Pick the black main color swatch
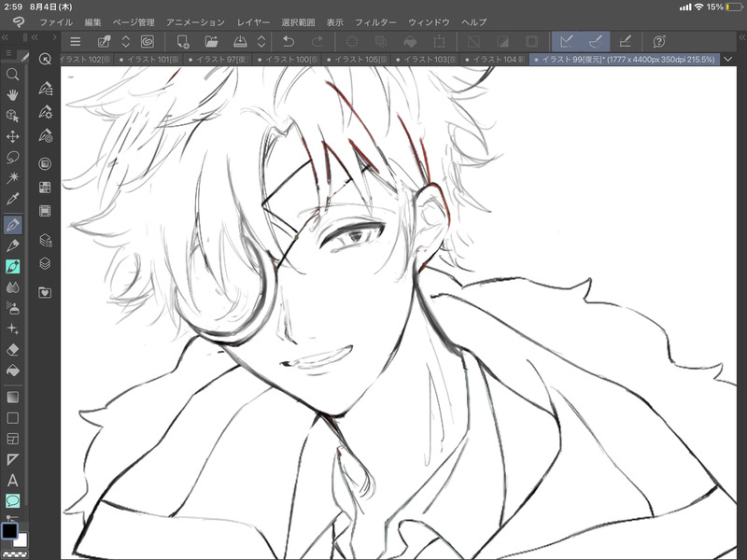This screenshot has width=747, height=560. (x=9, y=530)
